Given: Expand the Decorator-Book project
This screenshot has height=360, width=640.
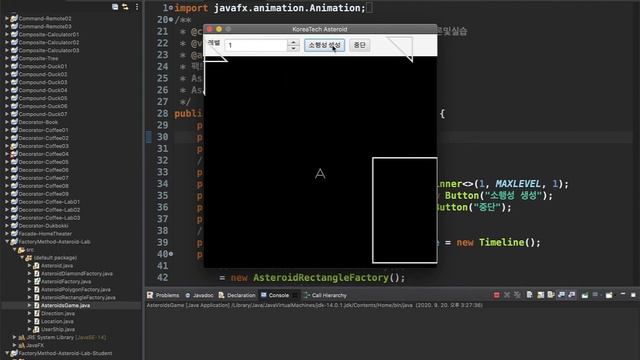Looking at the screenshot, I should 7,122.
